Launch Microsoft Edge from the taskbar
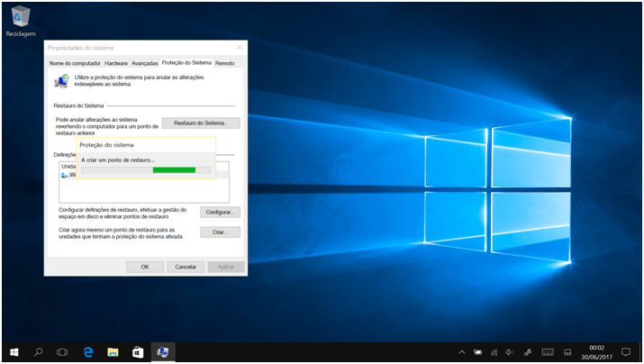This screenshot has width=644, height=364. [x=88, y=351]
